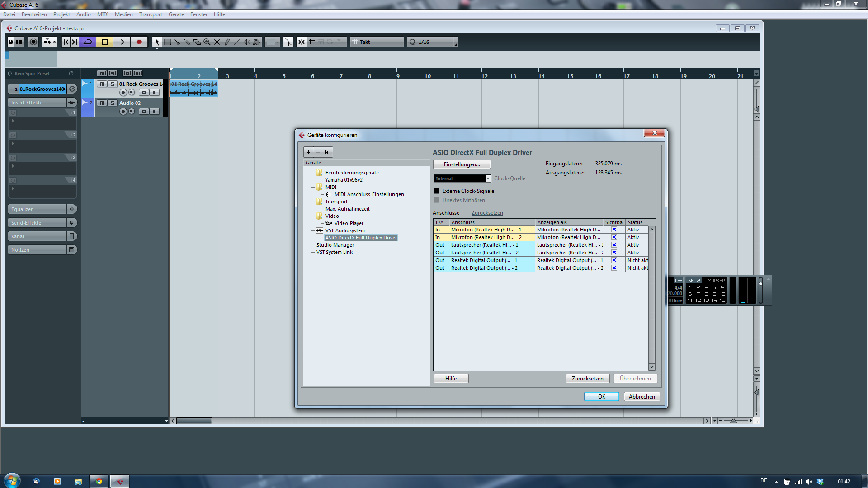Record-enable the Audio 02 track
This screenshot has height=488, width=868.
click(123, 112)
